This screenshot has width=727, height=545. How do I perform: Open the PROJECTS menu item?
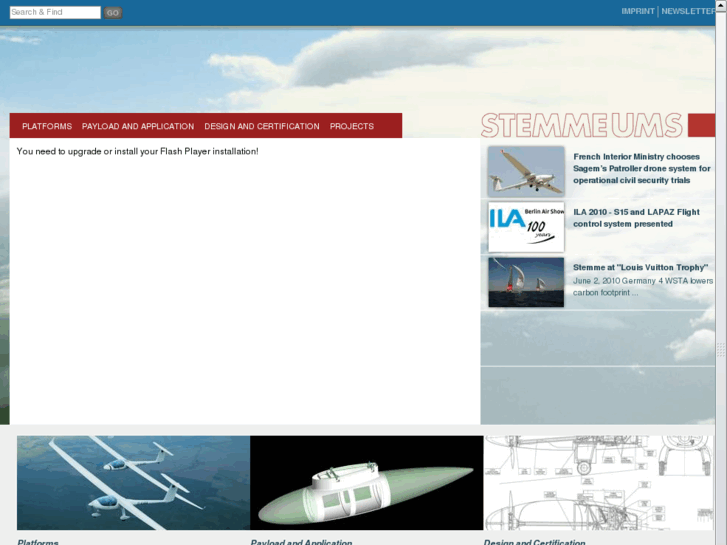(x=352, y=126)
